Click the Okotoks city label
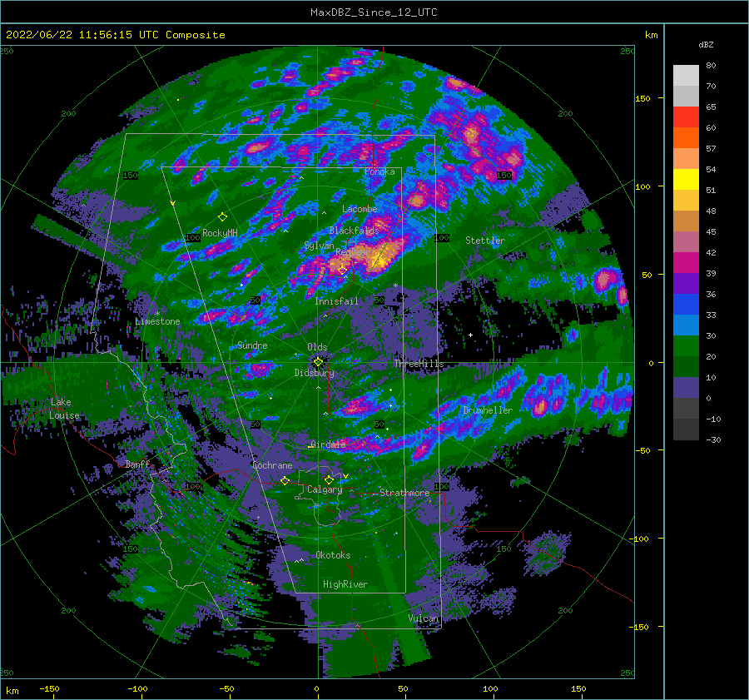 pyautogui.click(x=333, y=555)
